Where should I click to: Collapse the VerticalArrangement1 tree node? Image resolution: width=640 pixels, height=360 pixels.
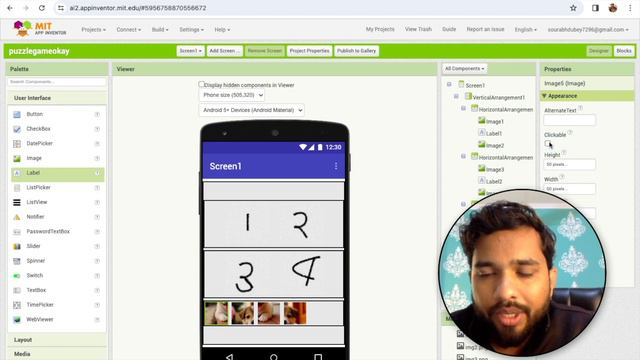coord(456,97)
